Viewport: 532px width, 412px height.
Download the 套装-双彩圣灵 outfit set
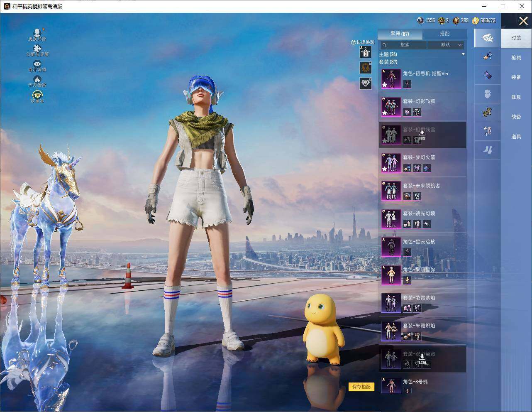(x=422, y=358)
